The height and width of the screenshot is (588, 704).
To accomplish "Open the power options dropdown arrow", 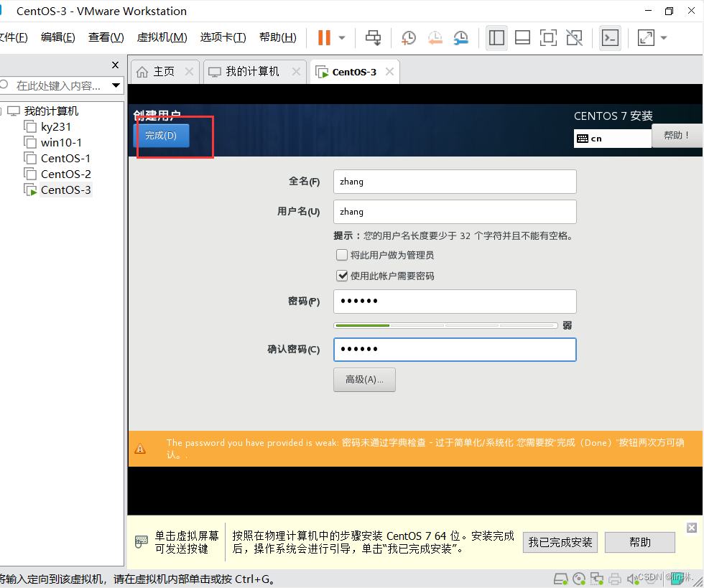I will tap(342, 38).
